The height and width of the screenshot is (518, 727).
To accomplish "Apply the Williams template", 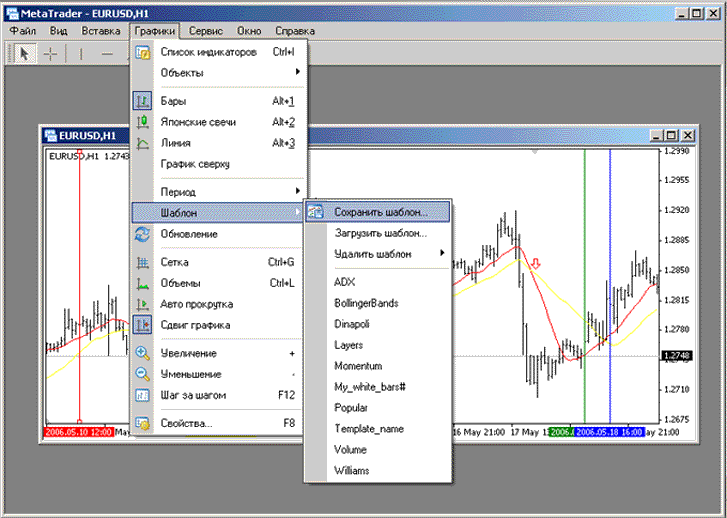I will tap(378, 470).
